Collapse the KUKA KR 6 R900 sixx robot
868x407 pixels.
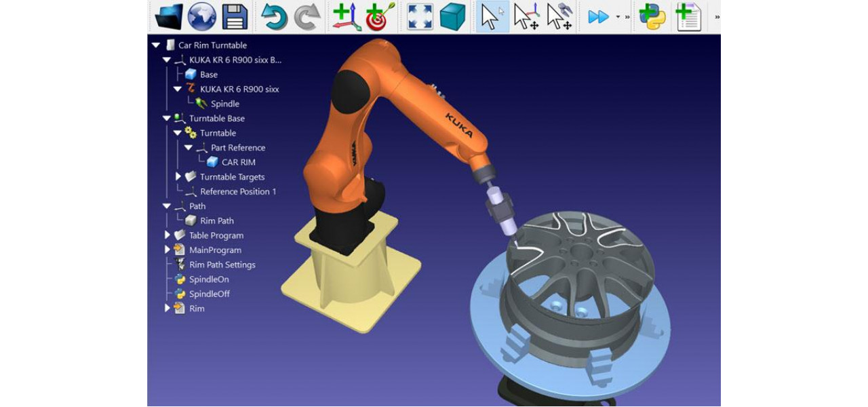[x=178, y=89]
